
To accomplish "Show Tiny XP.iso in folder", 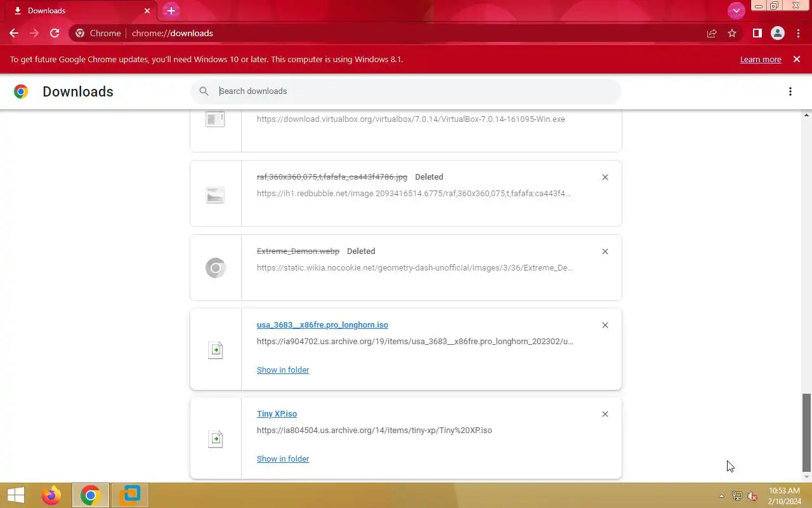I will (x=283, y=458).
